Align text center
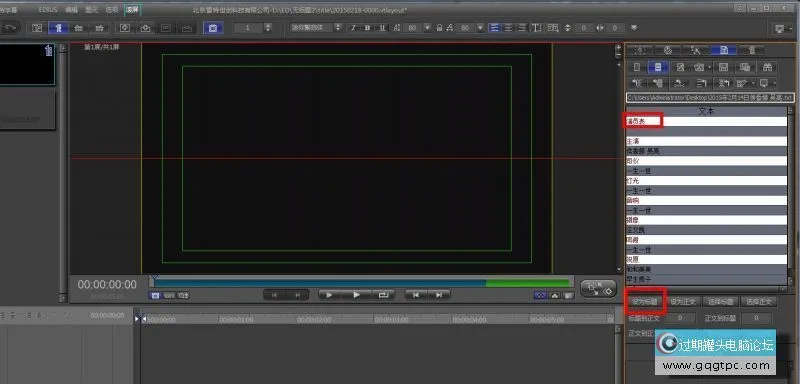 point(508,28)
